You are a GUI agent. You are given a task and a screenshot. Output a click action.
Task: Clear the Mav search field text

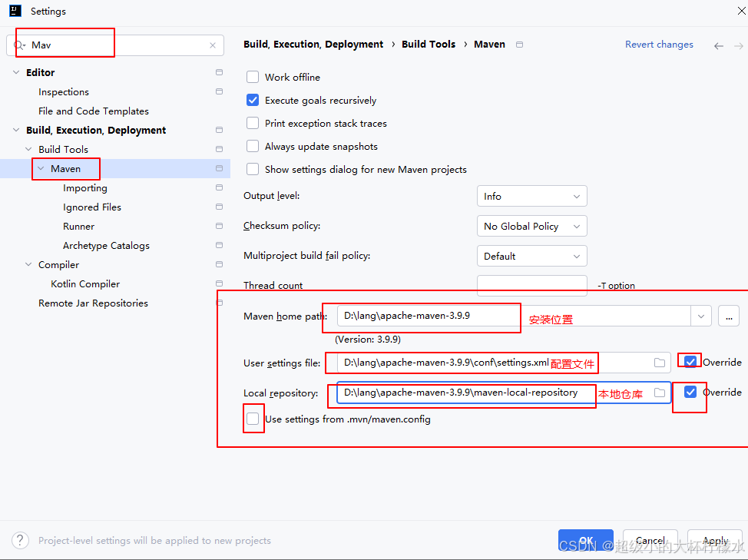[x=213, y=45]
